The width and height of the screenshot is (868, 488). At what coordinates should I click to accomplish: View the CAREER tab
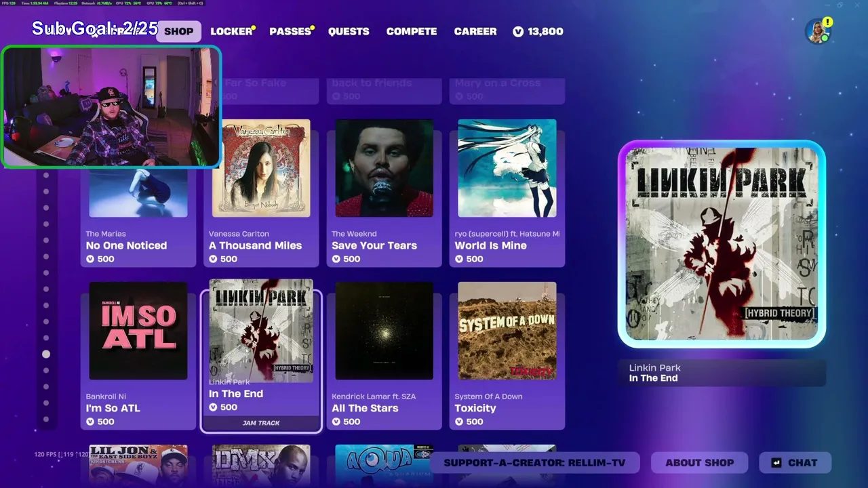coord(475,31)
